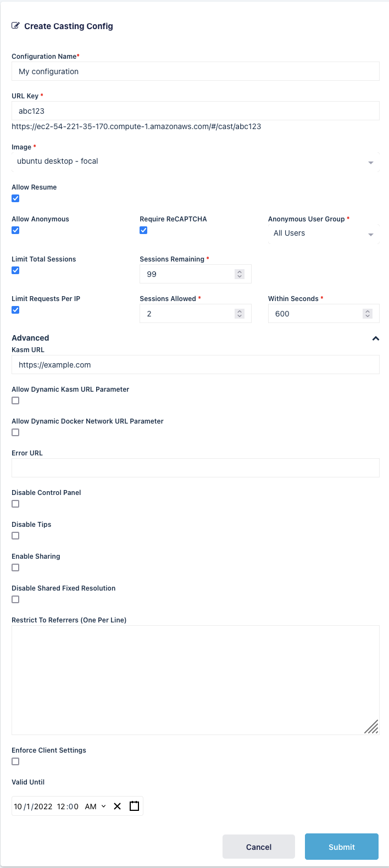Clear the Valid Until date with X icon
The image size is (389, 868).
tap(117, 806)
